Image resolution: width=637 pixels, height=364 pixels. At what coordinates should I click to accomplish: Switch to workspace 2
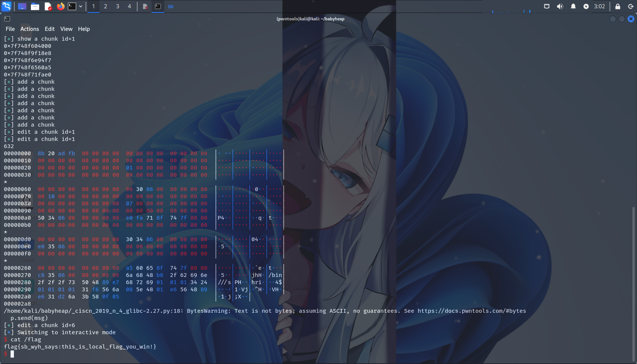pyautogui.click(x=106, y=6)
